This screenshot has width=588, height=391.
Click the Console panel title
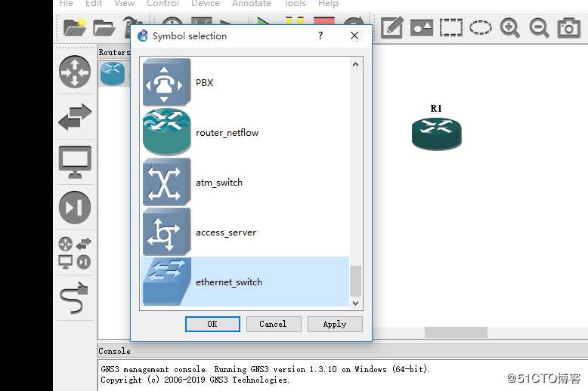pyautogui.click(x=114, y=351)
